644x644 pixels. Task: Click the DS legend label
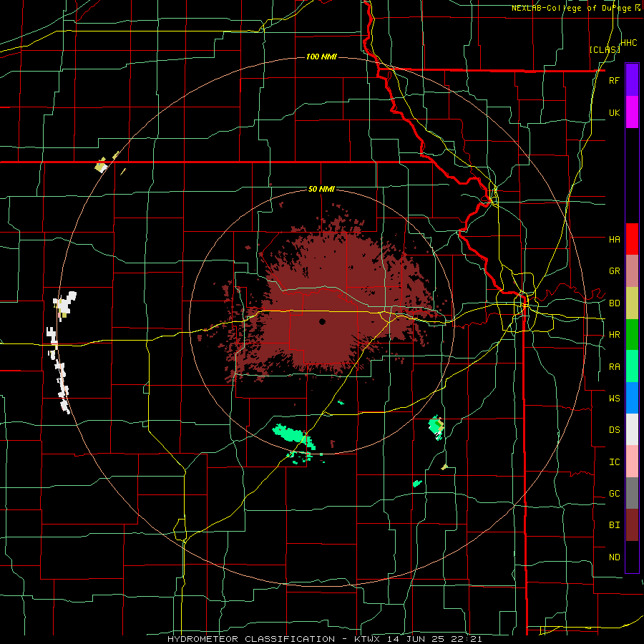point(614,430)
